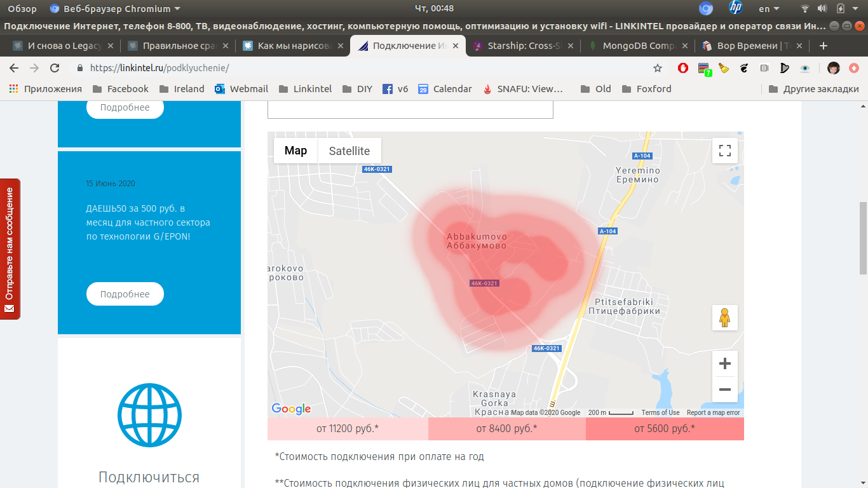
Task: Open a new browser tab with plus
Action: point(824,46)
